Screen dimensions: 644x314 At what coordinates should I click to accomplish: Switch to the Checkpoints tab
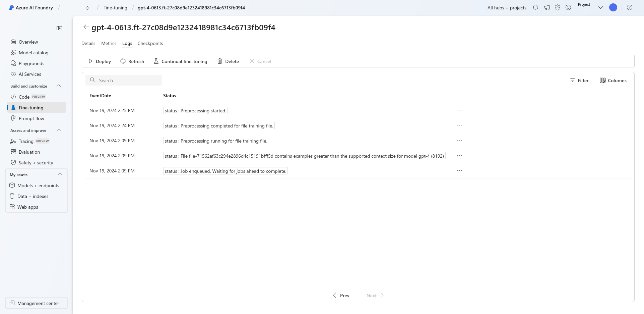pyautogui.click(x=150, y=43)
